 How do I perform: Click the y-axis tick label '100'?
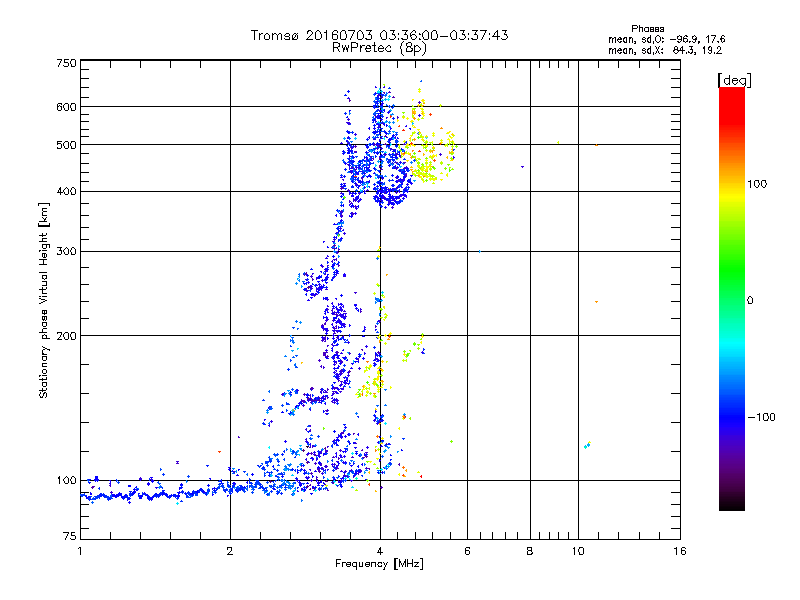coord(66,481)
